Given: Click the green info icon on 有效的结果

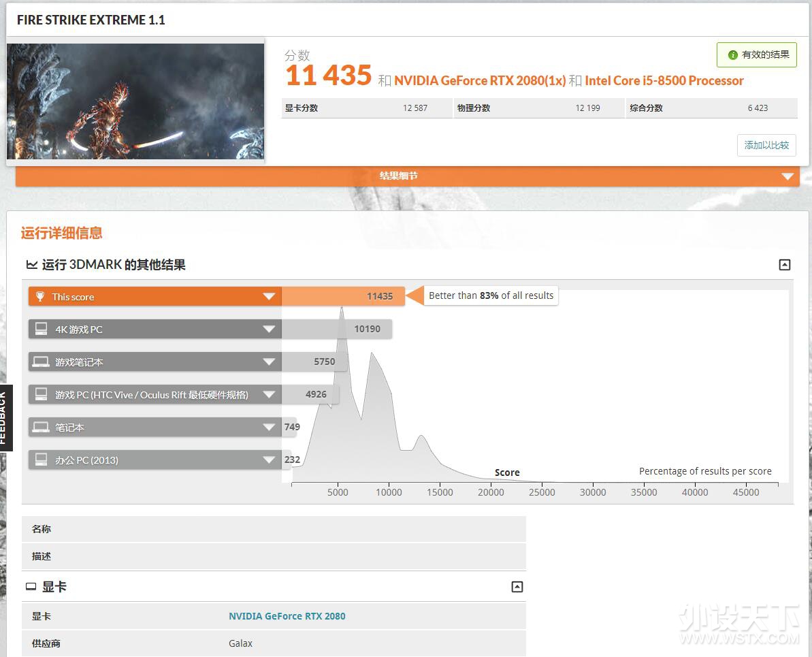Looking at the screenshot, I should 733,55.
